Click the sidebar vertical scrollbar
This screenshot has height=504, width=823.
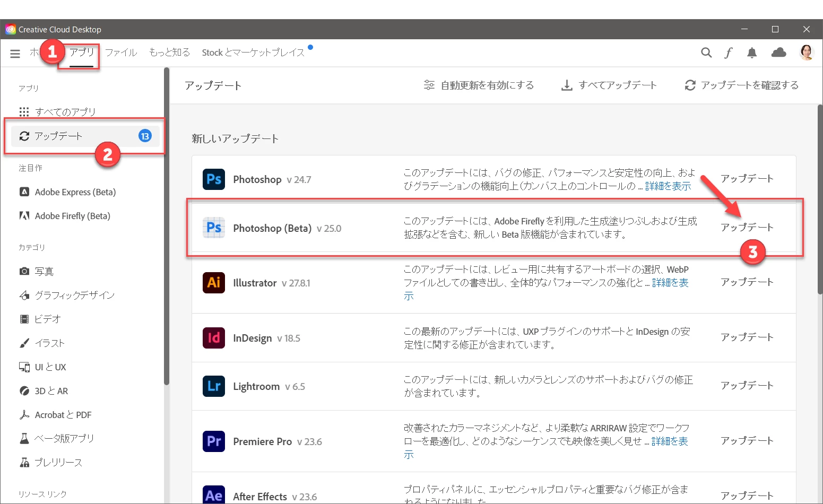pyautogui.click(x=167, y=225)
